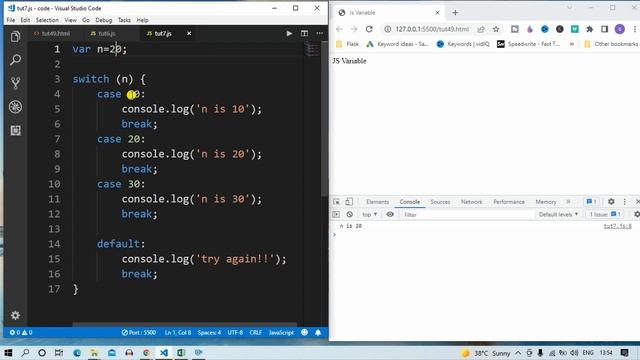Viewport: 640px width, 360px height.
Task: Expand more DevTools tabs chevron
Action: pyautogui.click(x=568, y=202)
